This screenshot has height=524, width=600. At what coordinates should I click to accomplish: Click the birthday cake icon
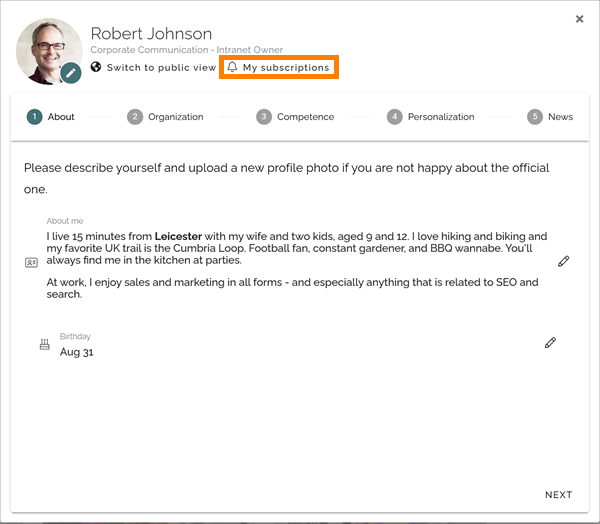click(45, 344)
